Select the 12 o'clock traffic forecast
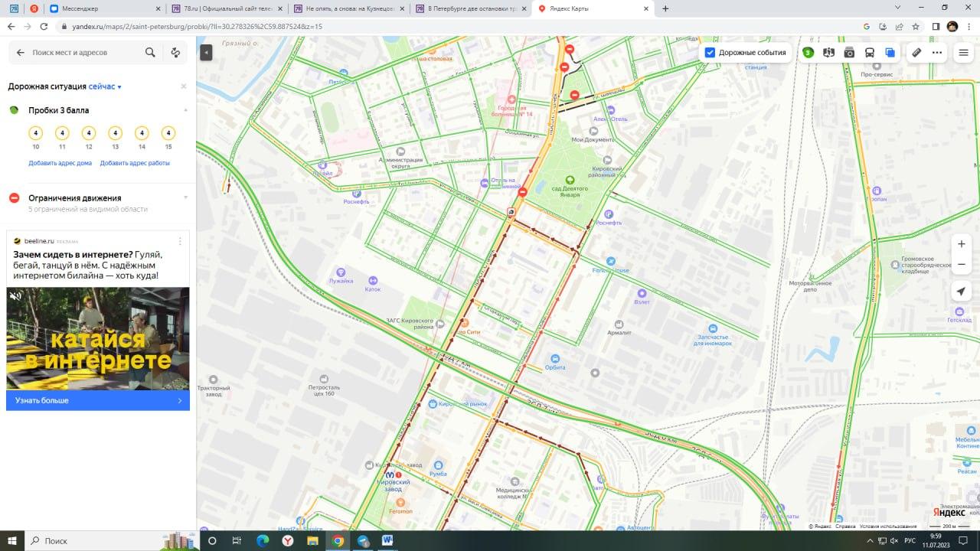This screenshot has width=980, height=551. point(89,133)
